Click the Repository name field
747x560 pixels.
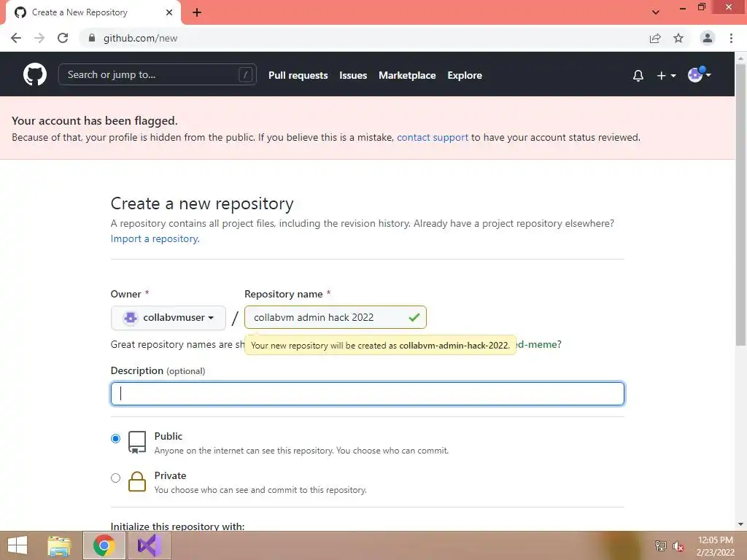[336, 317]
